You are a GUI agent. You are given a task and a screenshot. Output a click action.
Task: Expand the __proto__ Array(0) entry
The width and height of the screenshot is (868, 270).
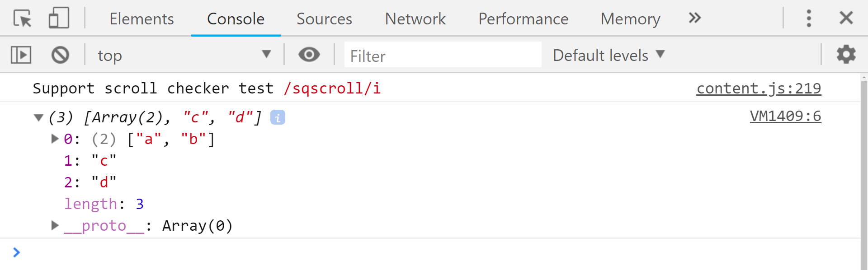click(55, 225)
